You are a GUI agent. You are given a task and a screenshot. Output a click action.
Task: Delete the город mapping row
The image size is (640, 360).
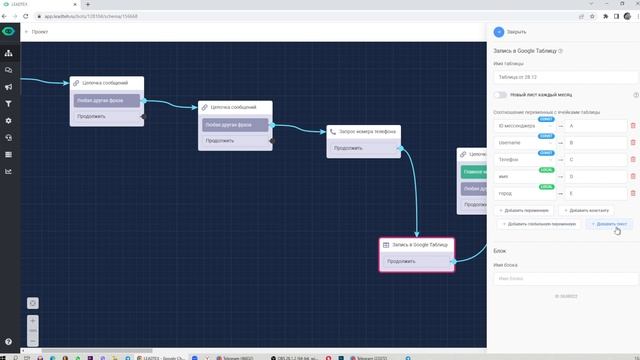[x=633, y=193]
